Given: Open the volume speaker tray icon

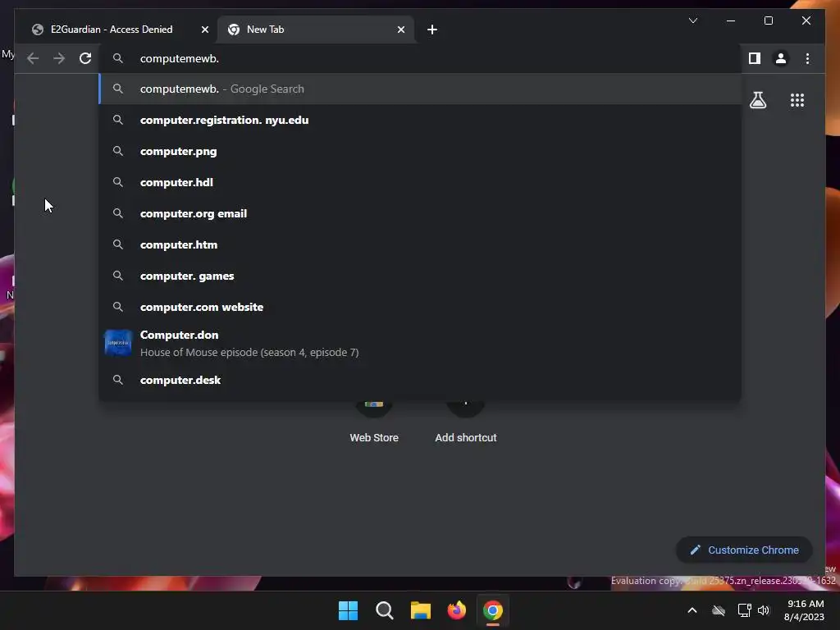Looking at the screenshot, I should tap(764, 610).
